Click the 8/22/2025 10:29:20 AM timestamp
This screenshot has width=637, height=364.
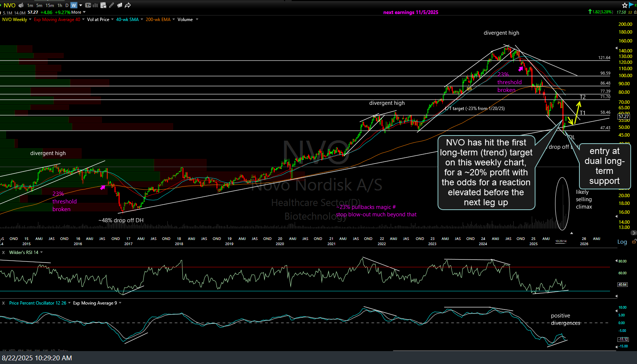[x=37, y=358]
